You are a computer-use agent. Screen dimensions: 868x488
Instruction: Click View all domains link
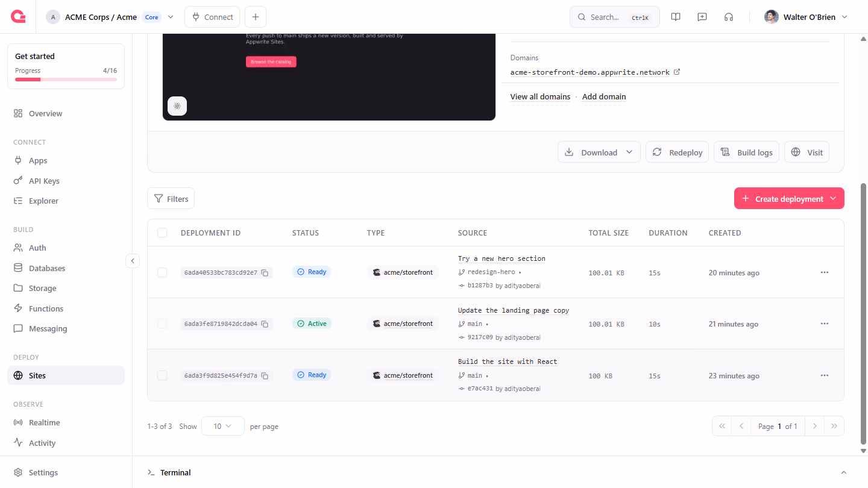click(x=540, y=96)
